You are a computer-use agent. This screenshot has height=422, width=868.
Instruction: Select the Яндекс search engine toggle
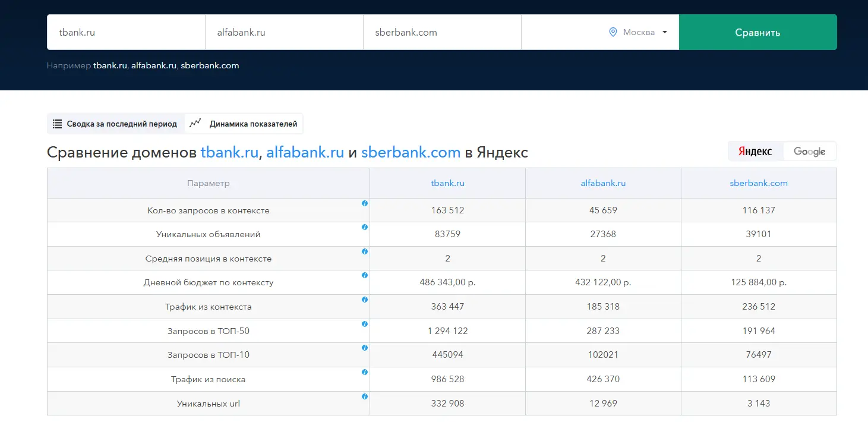756,152
